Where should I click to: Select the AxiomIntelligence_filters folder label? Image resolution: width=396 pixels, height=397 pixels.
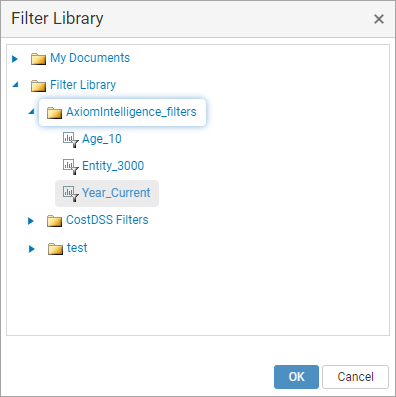point(131,112)
